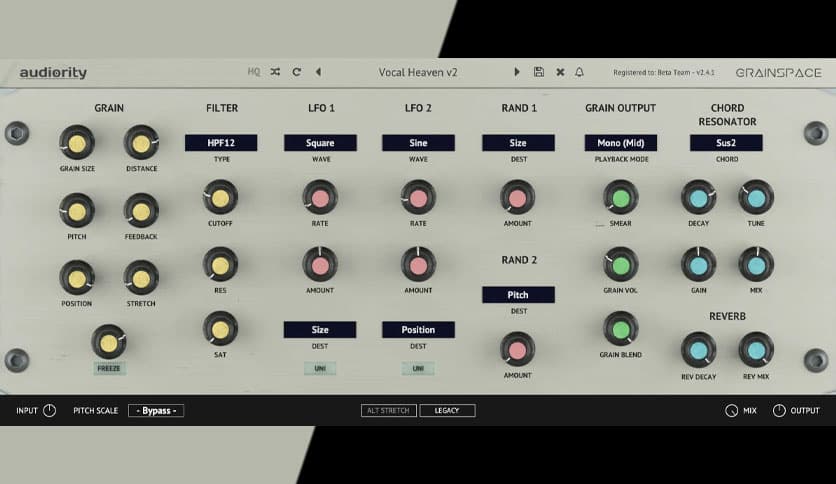Toggle LEGACY button
This screenshot has height=484, width=836.
point(447,410)
